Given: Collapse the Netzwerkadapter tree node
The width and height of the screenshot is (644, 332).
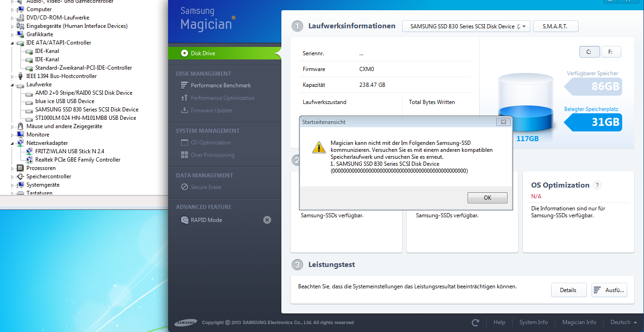Looking at the screenshot, I should [13, 143].
